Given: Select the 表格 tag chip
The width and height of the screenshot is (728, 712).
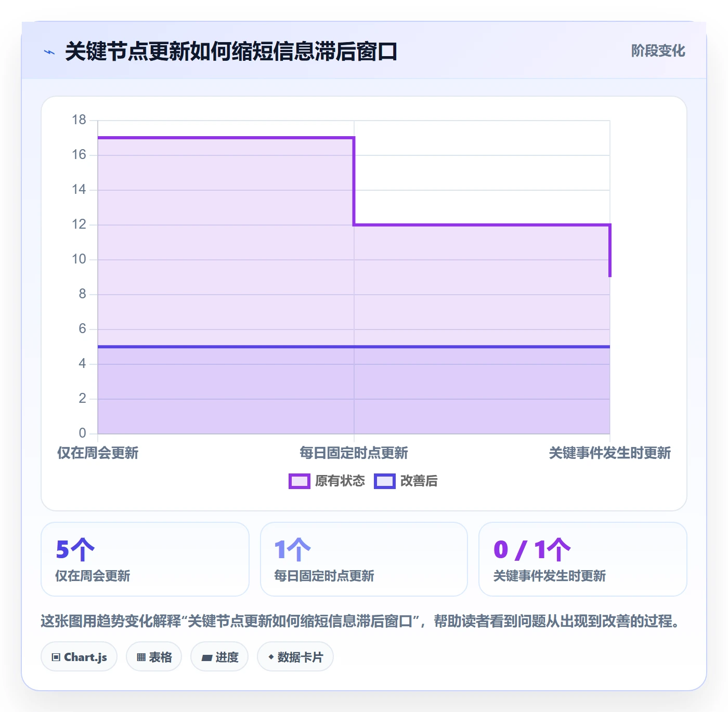Looking at the screenshot, I should click(x=154, y=657).
